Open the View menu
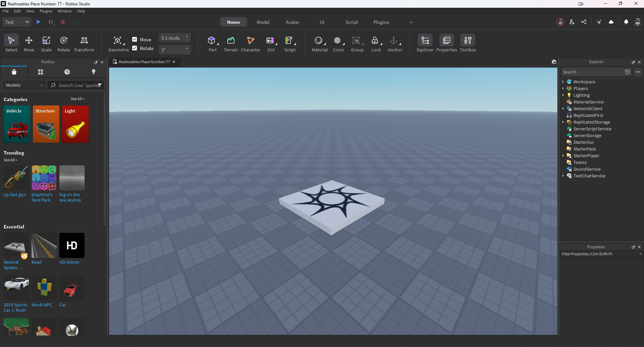Image resolution: width=644 pixels, height=347 pixels. (30, 11)
